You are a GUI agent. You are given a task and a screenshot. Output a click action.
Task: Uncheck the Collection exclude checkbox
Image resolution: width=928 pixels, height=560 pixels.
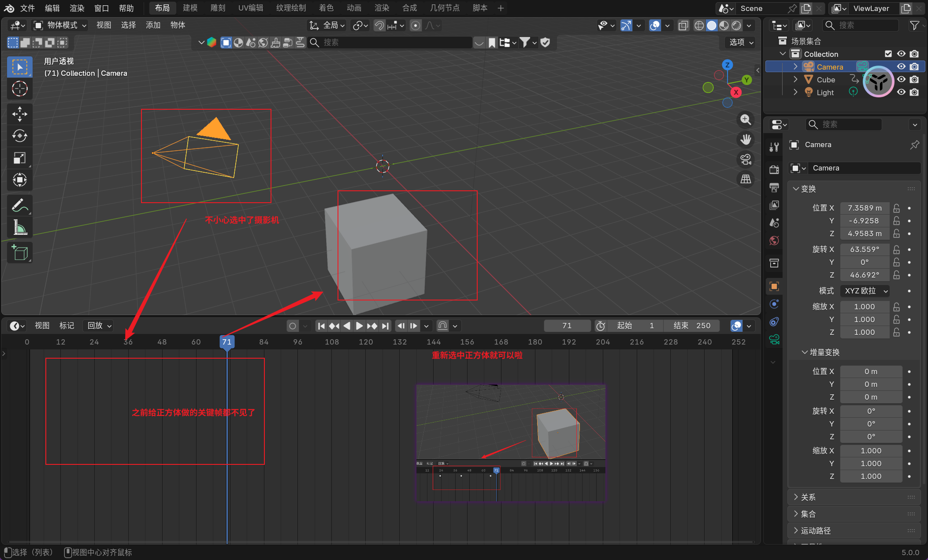pos(888,54)
